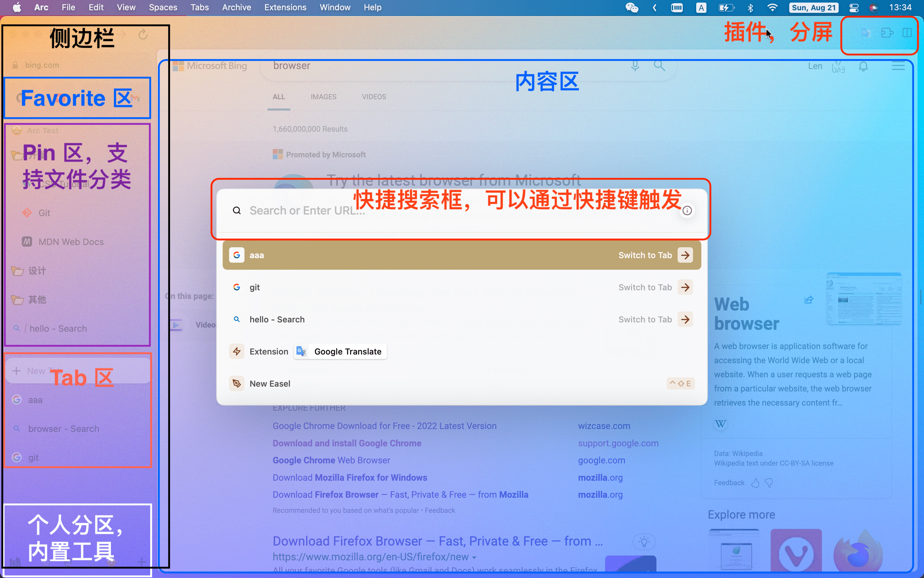Expand the URL dropdown arrow under Firefox result

click(x=474, y=558)
